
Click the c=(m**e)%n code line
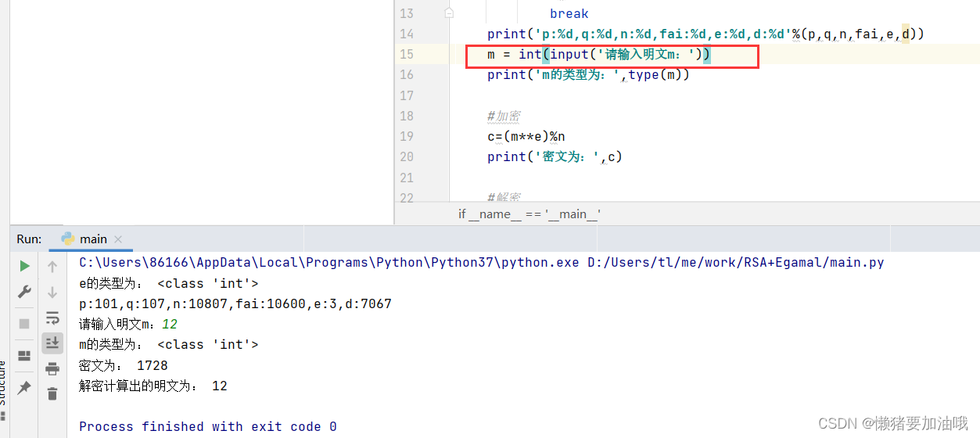tap(526, 136)
